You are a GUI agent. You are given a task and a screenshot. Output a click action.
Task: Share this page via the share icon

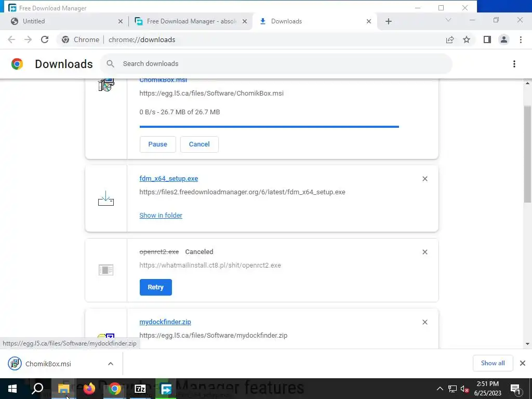[450, 39]
